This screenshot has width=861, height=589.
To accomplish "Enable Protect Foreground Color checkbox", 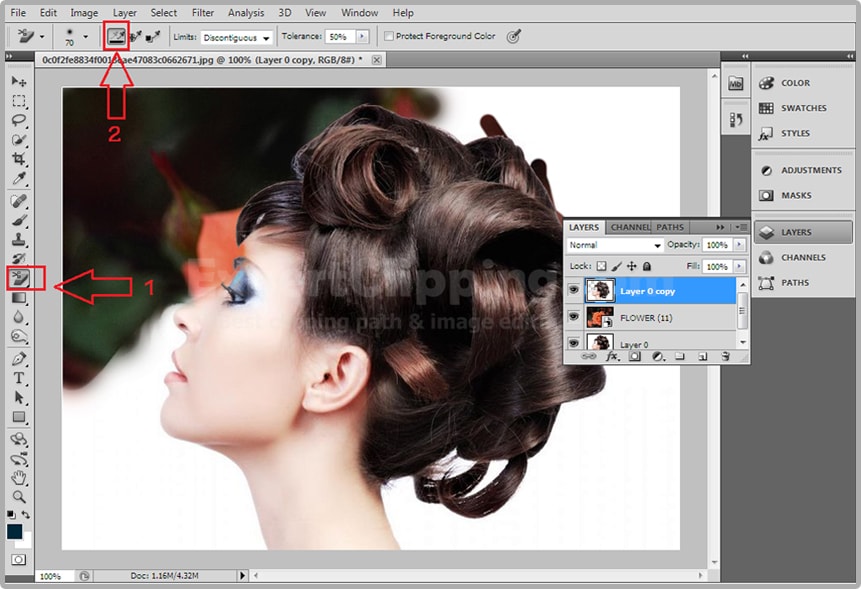I will pos(389,37).
